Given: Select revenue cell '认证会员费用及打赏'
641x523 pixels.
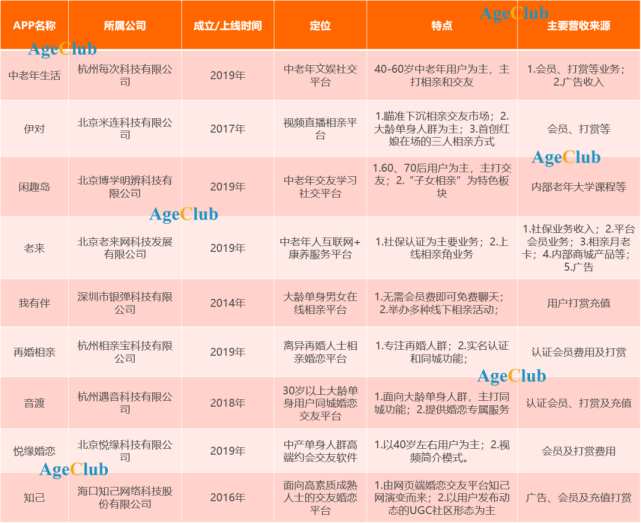Looking at the screenshot, I should 578,352.
